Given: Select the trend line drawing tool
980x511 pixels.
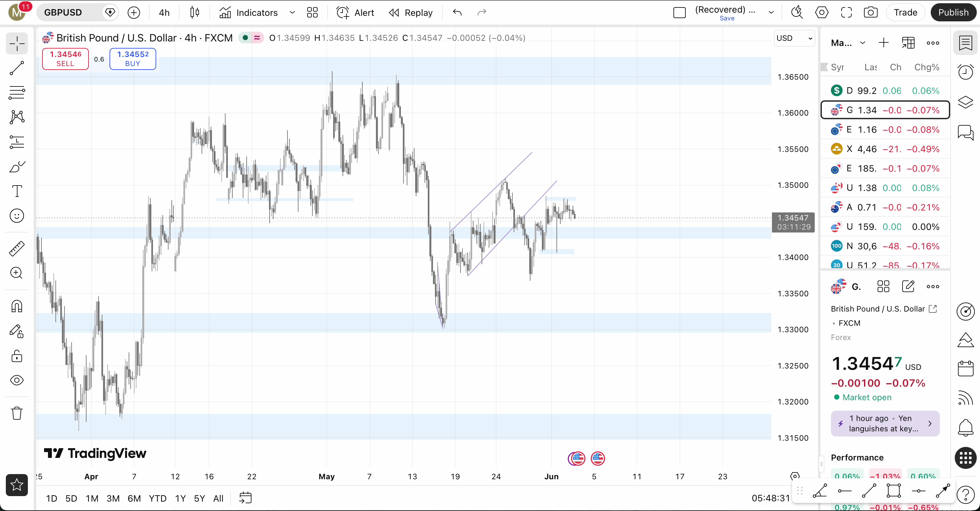Looking at the screenshot, I should pyautogui.click(x=17, y=68).
